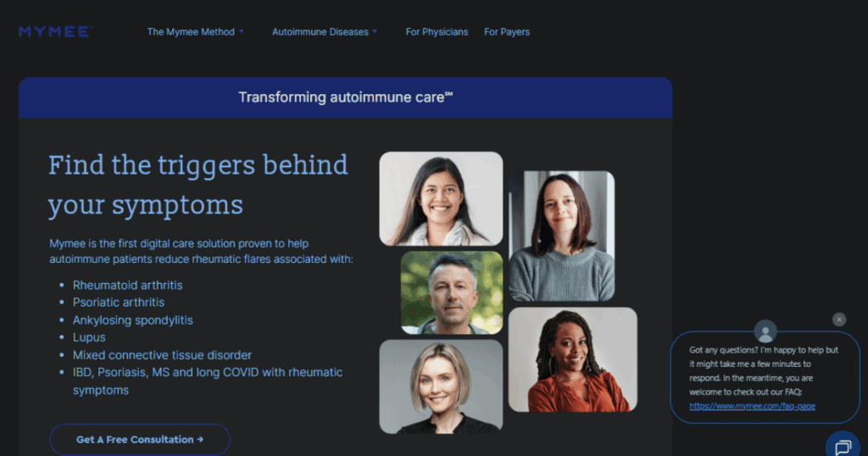Select photo of woman in orange blouse
This screenshot has width=868, height=456.
(x=573, y=359)
